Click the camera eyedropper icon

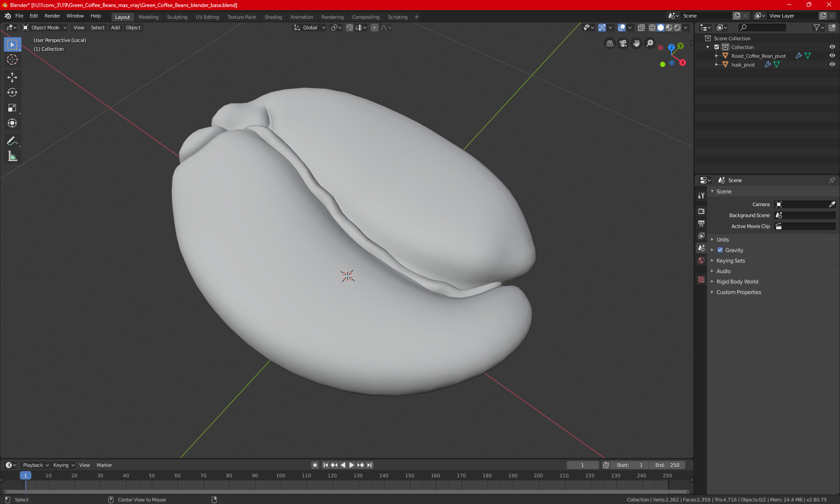click(x=832, y=204)
